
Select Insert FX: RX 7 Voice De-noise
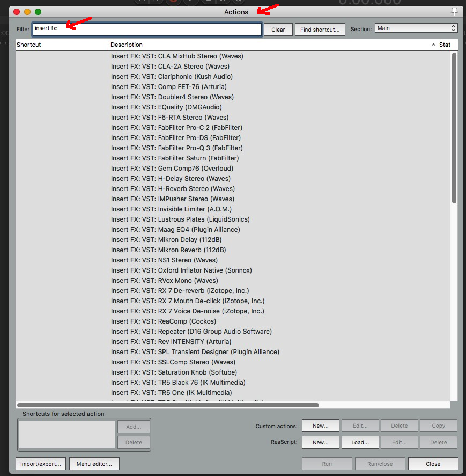pos(188,311)
